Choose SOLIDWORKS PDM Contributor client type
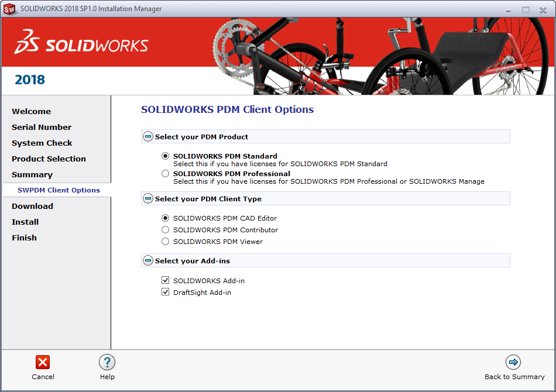 [165, 230]
